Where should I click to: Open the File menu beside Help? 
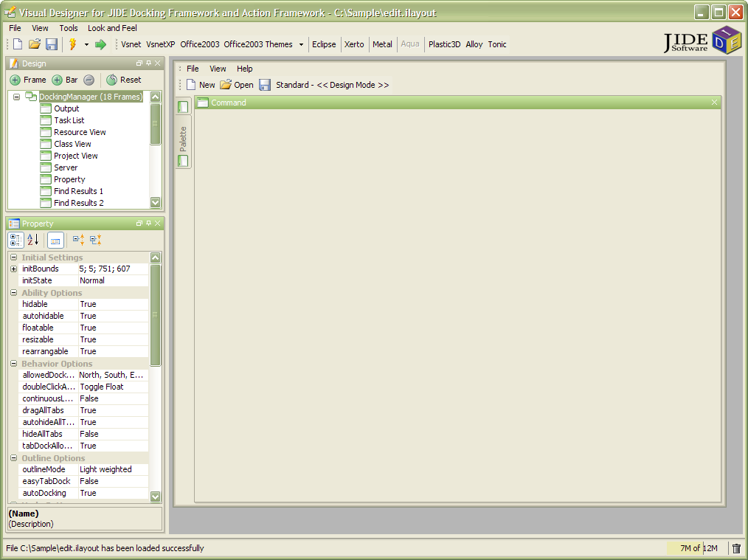pyautogui.click(x=193, y=69)
